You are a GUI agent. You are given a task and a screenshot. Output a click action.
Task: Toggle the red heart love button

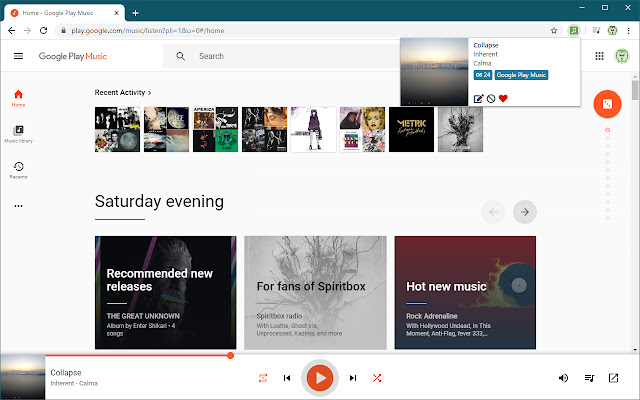(x=504, y=98)
